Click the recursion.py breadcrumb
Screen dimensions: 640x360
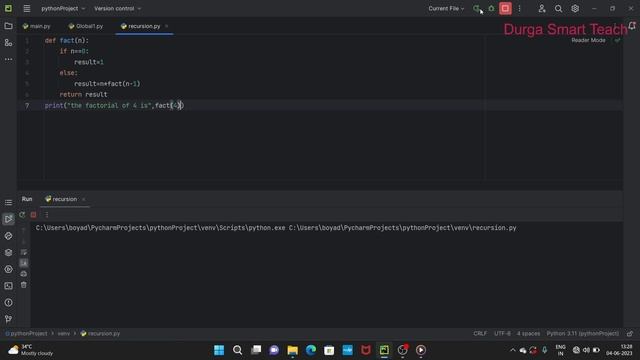tap(100, 333)
